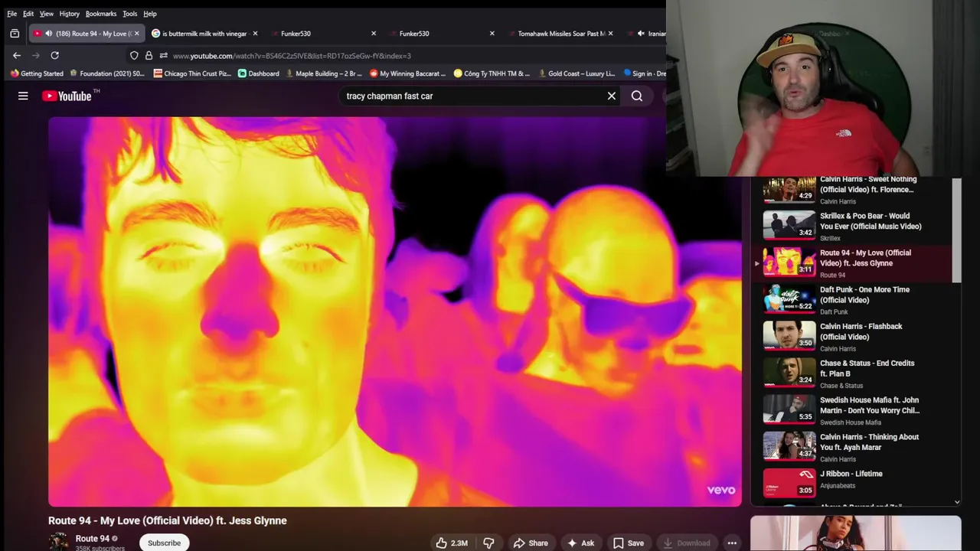This screenshot has width=980, height=551.
Task: Click the Download button
Action: coord(686,543)
